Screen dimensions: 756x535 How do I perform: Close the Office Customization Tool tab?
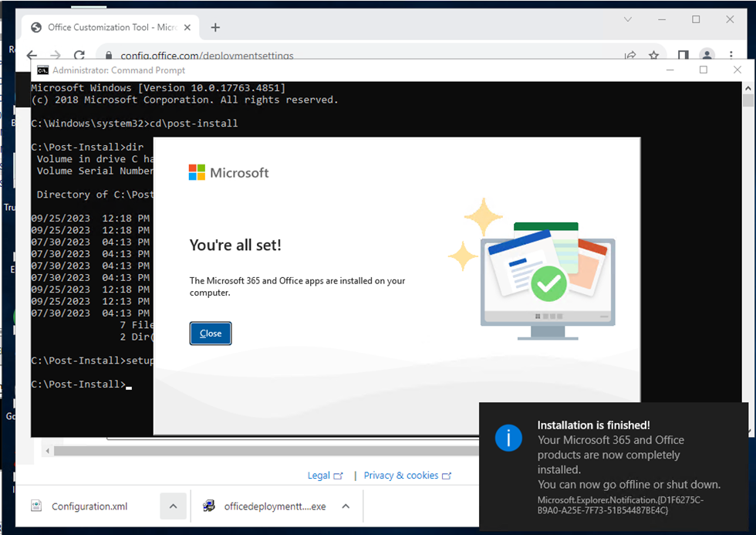[187, 28]
